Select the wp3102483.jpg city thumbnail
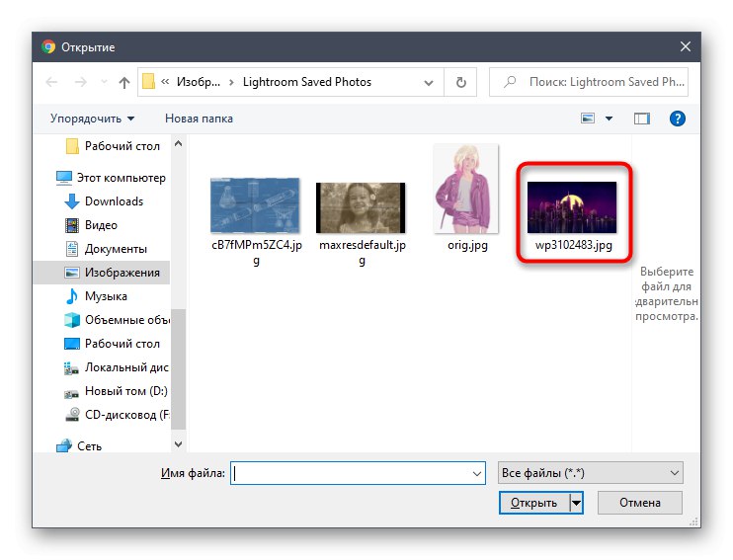The image size is (733, 560). 572,207
